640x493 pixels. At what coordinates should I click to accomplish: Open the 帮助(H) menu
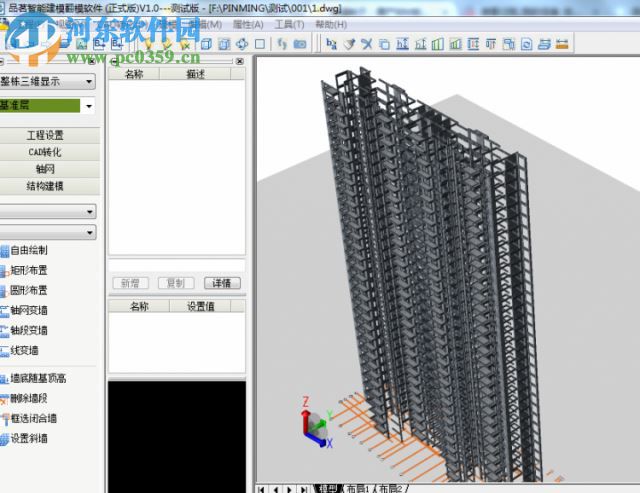[x=331, y=24]
